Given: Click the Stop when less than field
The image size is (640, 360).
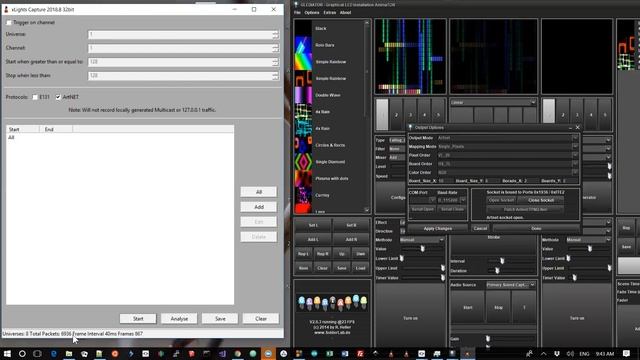Looking at the screenshot, I should (180, 76).
